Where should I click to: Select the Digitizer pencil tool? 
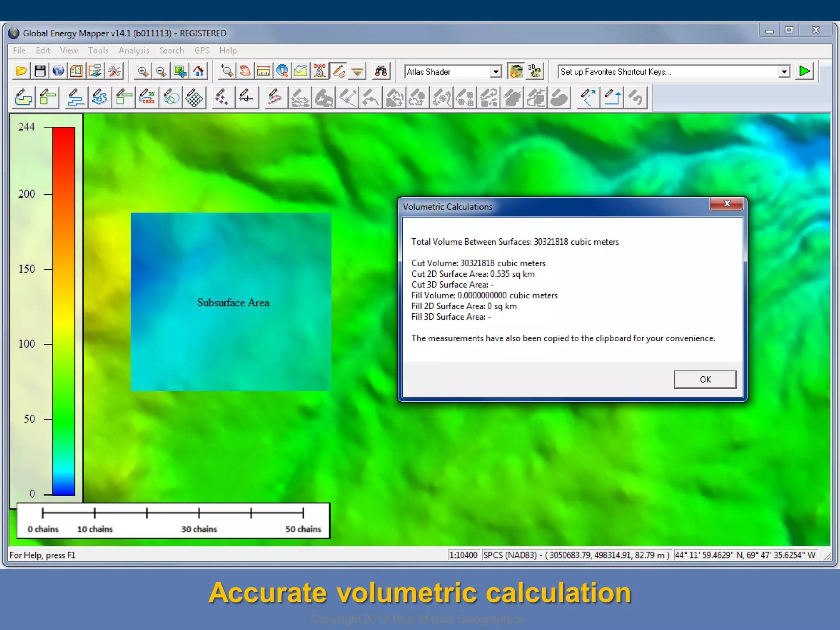(x=339, y=71)
